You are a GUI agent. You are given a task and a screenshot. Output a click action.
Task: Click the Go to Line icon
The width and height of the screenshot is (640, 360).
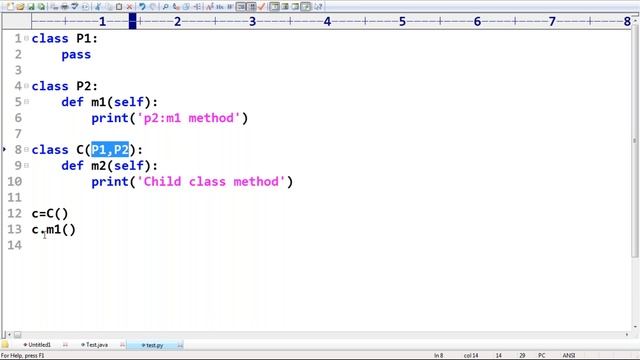(x=197, y=7)
